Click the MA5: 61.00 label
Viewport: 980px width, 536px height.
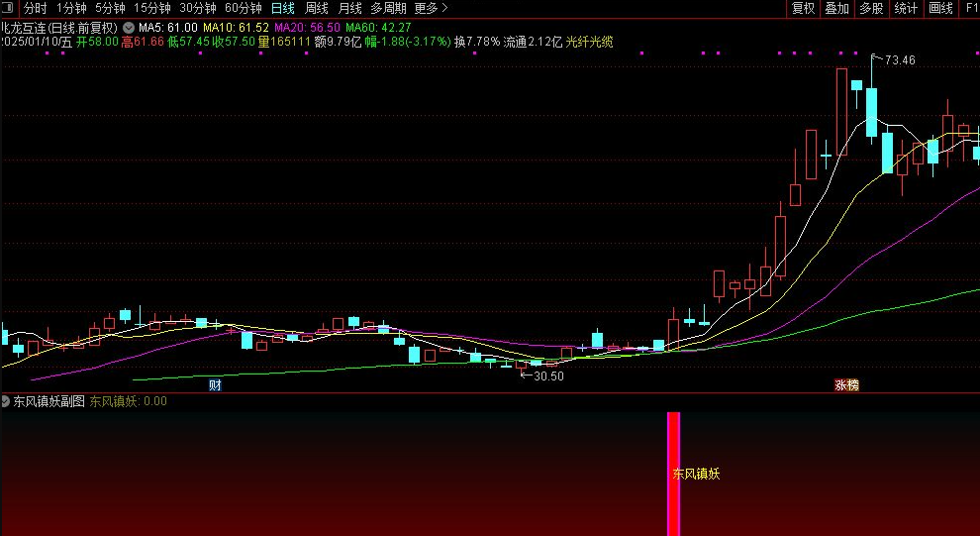(x=168, y=28)
